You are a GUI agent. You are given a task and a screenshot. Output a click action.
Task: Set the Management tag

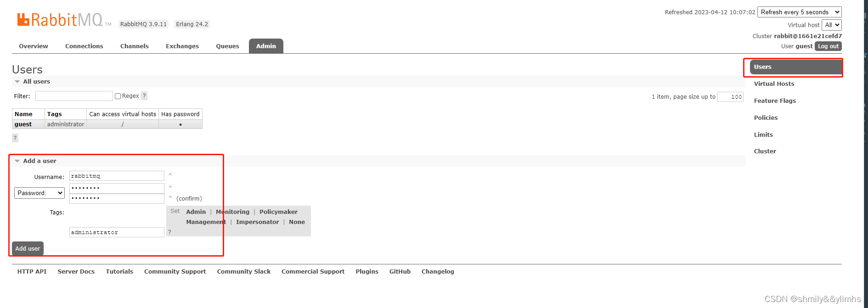(206, 222)
